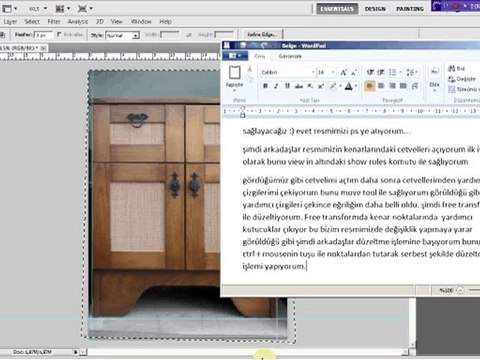Click the Increase indent icon in WordPad

tap(381, 72)
